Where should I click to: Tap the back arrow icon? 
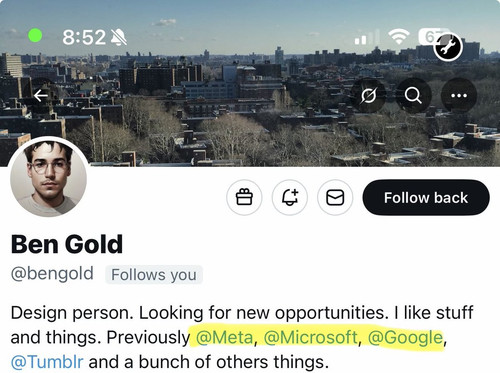41,96
